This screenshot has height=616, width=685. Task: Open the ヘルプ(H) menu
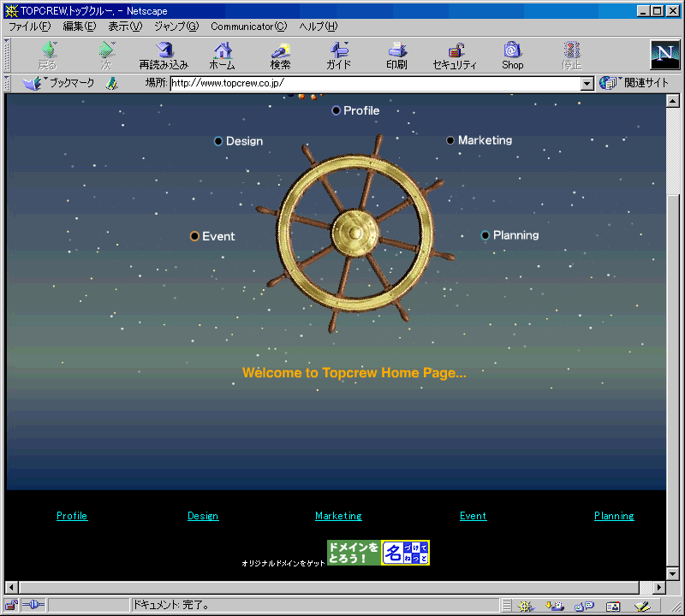click(319, 27)
